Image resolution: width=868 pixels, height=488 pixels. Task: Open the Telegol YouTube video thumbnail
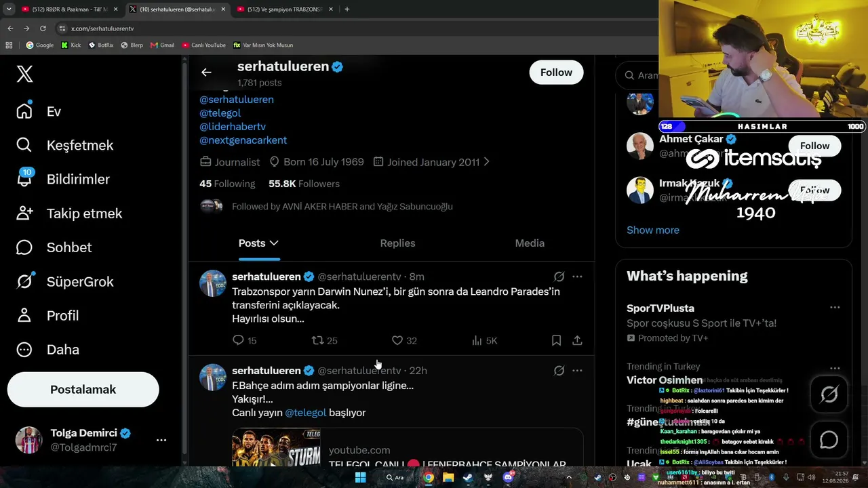[276, 448]
